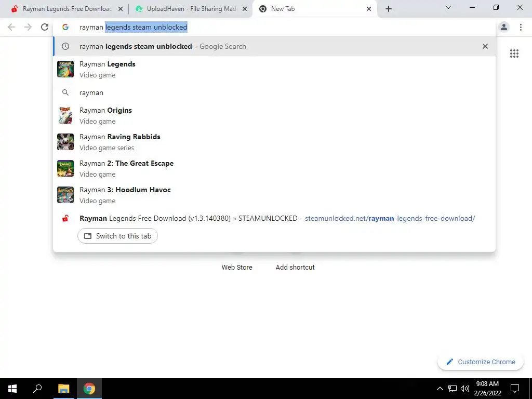Open the taskbar clock showing 9:08 AM
Image resolution: width=532 pixels, height=399 pixels.
tap(487, 389)
